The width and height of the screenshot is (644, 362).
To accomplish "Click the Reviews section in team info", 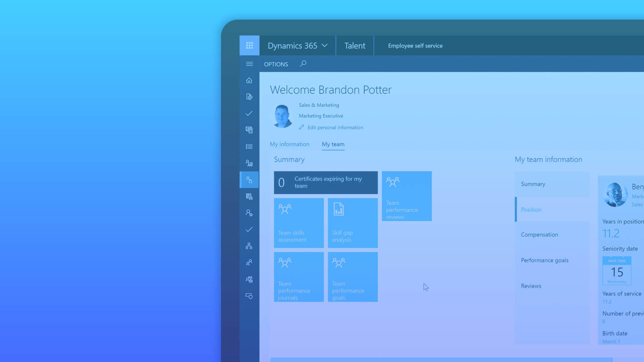I will pos(531,286).
